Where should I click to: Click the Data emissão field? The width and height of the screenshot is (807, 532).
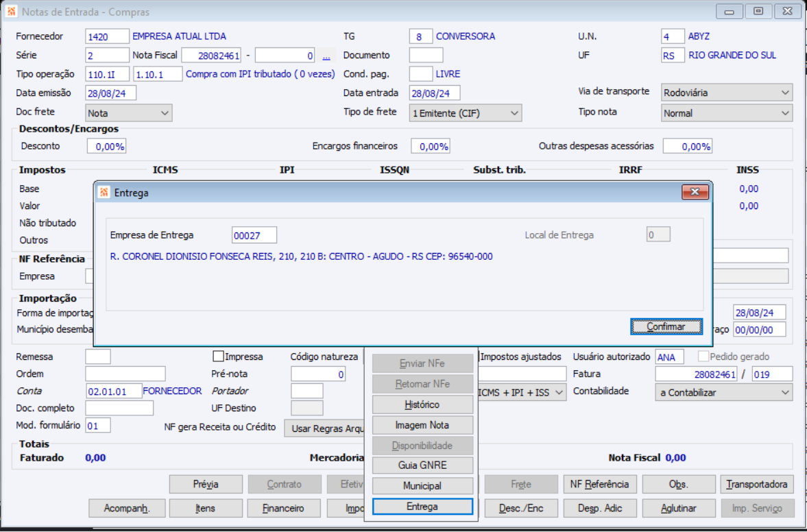click(110, 93)
